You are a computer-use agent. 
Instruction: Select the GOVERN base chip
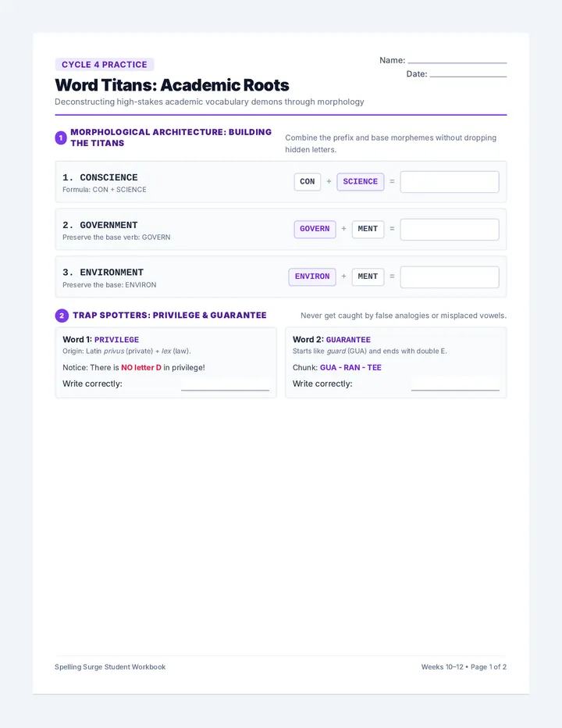tap(315, 229)
